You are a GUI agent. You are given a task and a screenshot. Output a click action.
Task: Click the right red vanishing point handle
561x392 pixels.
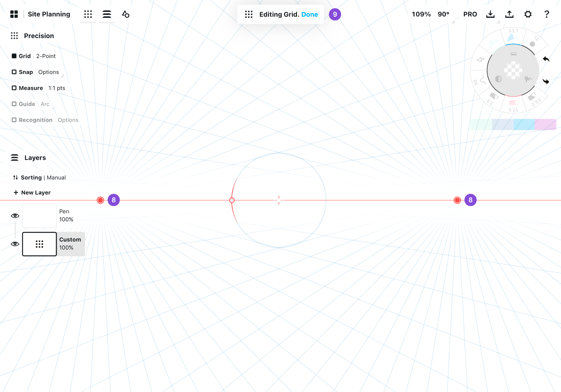457,200
